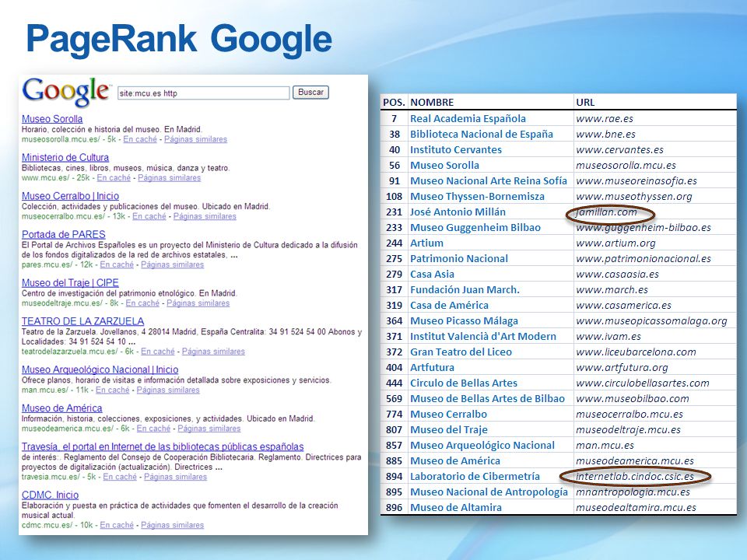
Task: Click the POS. column header
Action: (394, 103)
